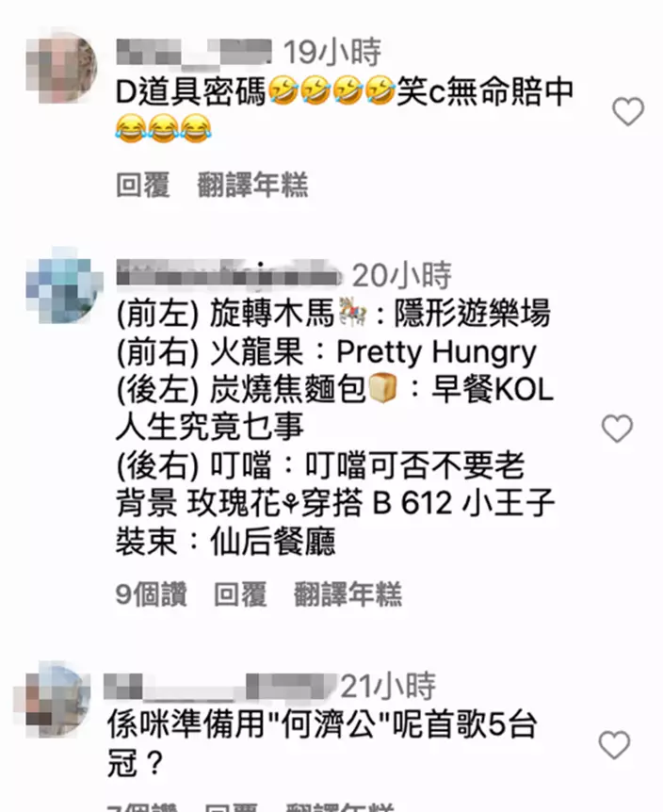The height and width of the screenshot is (812, 663).
Task: Click 回覆 under the D道具密碼 comment
Action: (143, 185)
